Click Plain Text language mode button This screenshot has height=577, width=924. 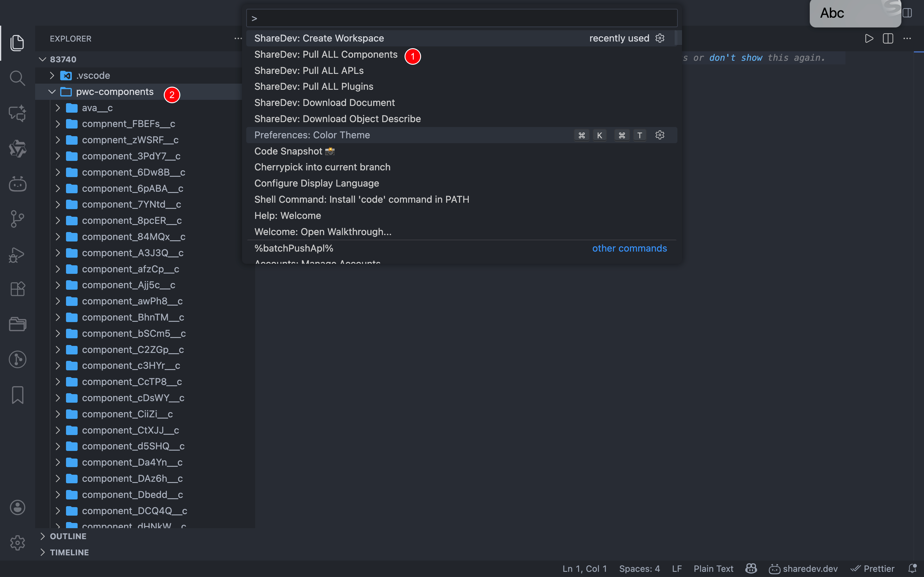713,568
